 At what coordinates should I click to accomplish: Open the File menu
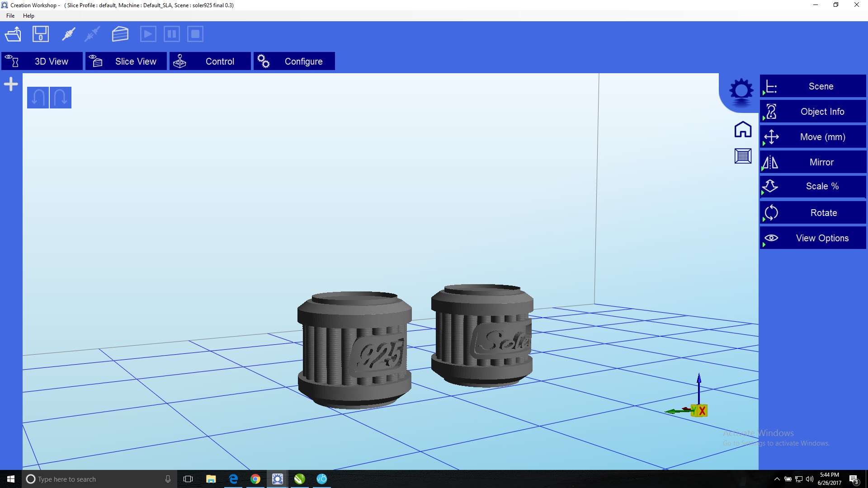10,16
